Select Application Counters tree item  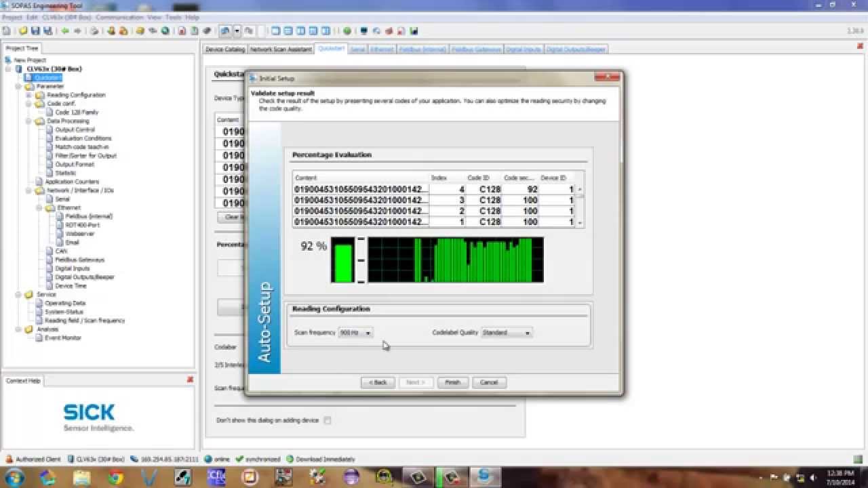72,182
